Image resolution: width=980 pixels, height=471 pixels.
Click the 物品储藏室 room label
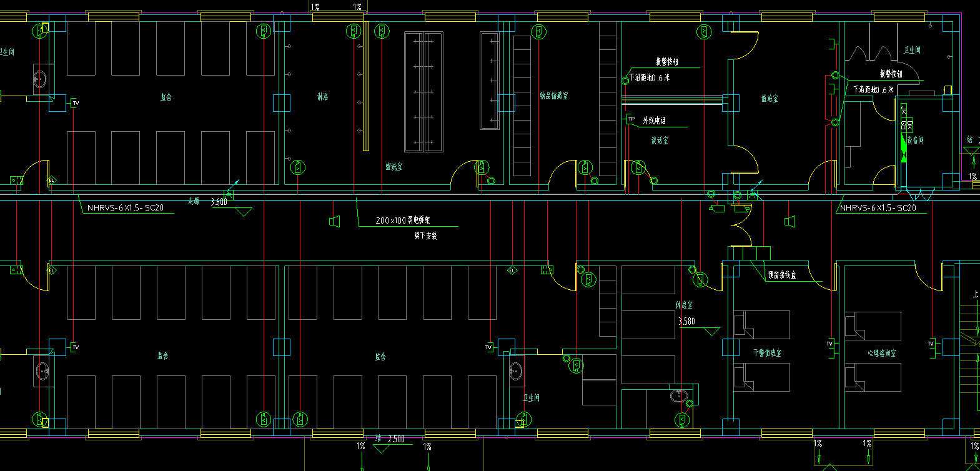click(x=554, y=96)
